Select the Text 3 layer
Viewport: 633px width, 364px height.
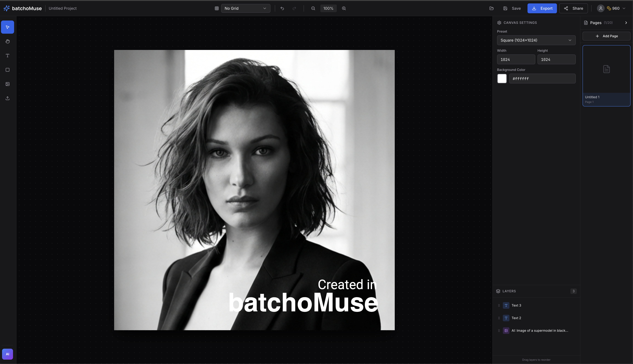[516, 305]
